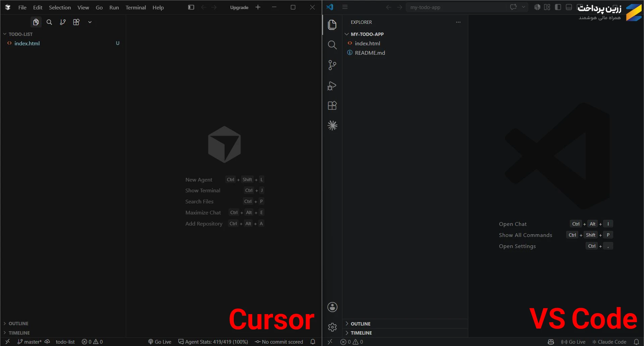This screenshot has height=346, width=644.
Task: Open VS Code Accounts icon
Action: [332, 307]
